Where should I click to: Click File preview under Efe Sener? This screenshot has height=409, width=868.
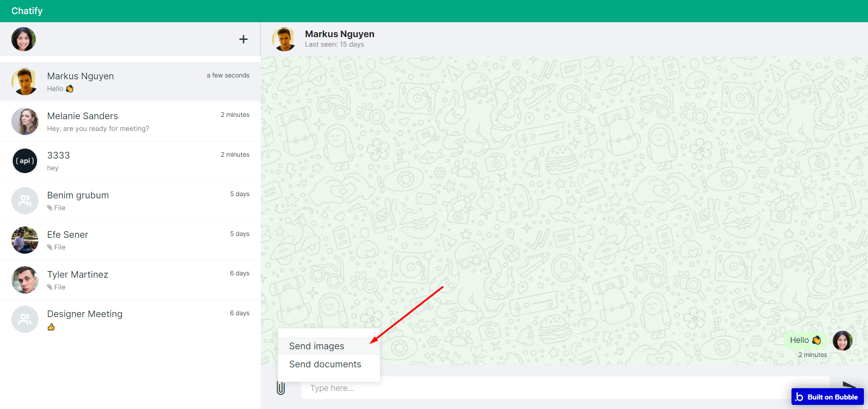coord(56,247)
